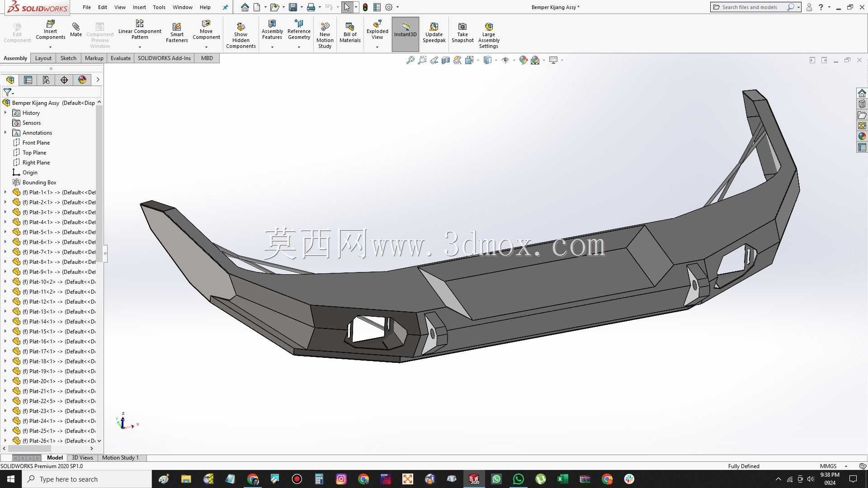This screenshot has width=868, height=488.
Task: Click the Print icon
Action: click(311, 7)
